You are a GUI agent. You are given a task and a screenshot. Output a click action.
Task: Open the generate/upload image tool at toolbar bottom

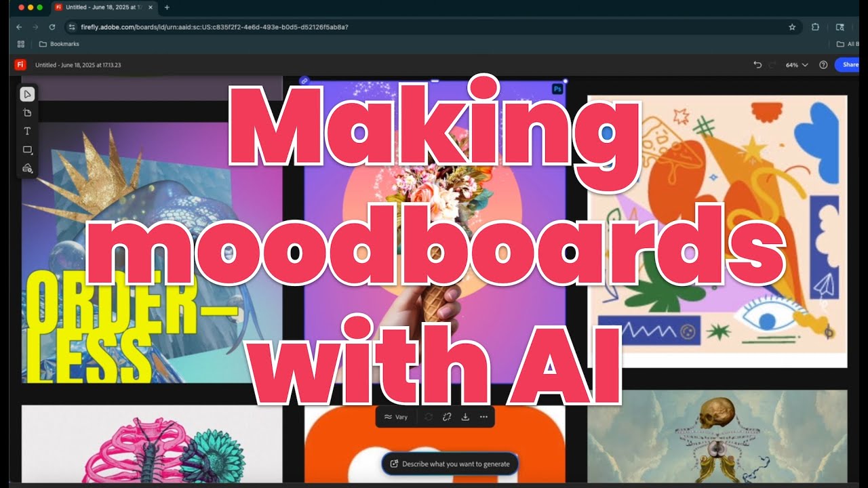click(x=27, y=168)
